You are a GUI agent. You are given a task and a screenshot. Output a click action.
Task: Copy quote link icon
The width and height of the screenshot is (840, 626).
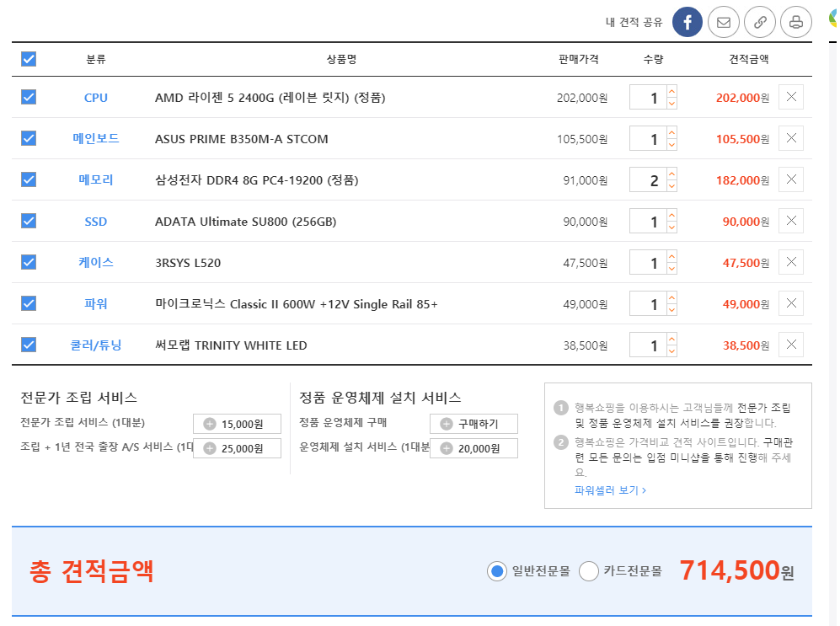click(760, 22)
